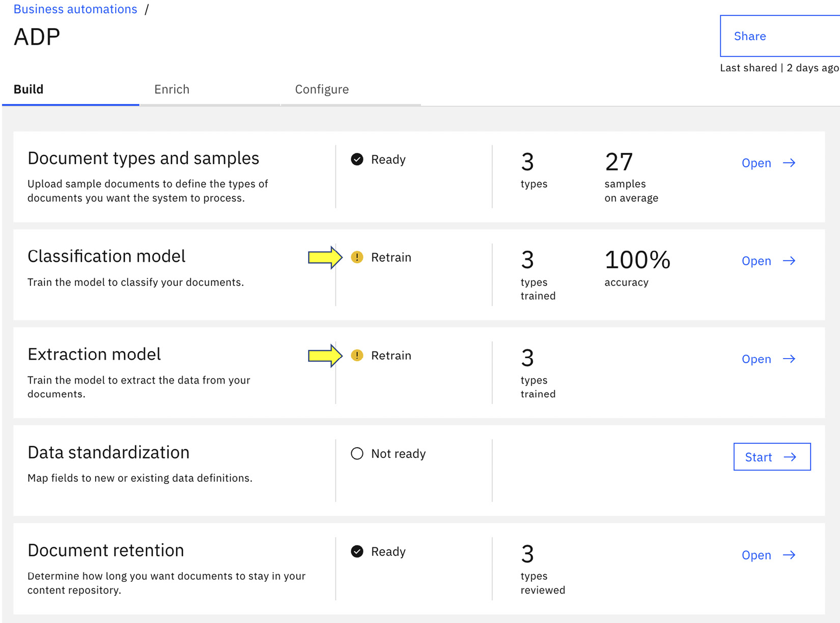Click Ready checkmark icon for Document types

click(x=357, y=159)
